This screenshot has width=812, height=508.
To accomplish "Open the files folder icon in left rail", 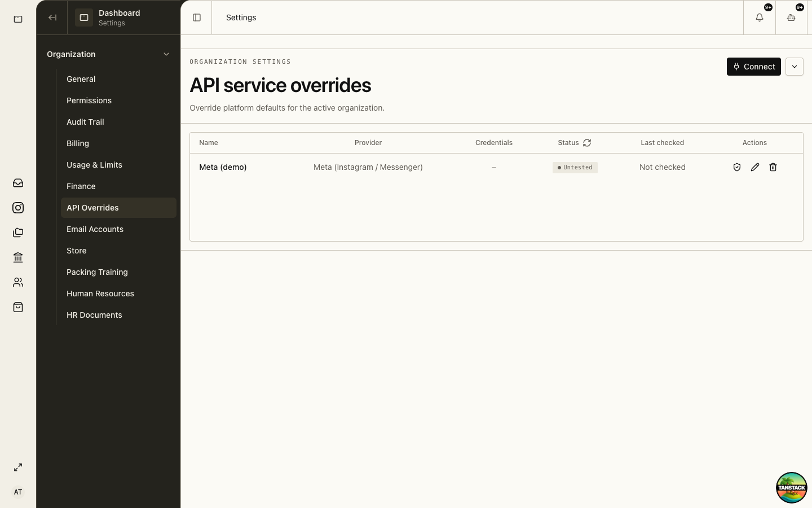I will click(x=18, y=233).
